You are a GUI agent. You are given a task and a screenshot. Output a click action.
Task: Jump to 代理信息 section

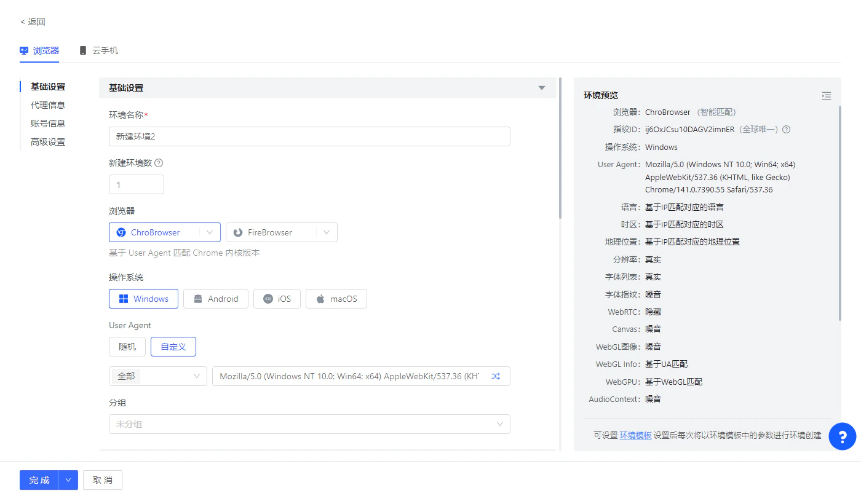48,105
